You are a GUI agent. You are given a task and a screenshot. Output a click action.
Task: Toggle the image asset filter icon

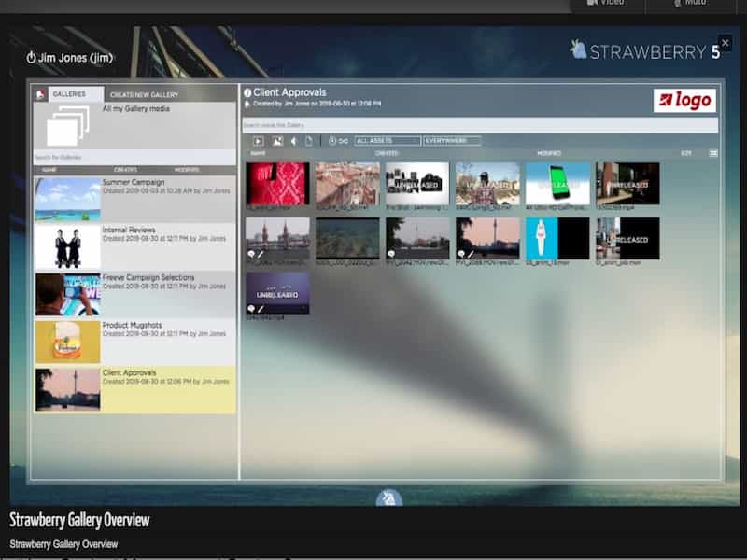[277, 141]
